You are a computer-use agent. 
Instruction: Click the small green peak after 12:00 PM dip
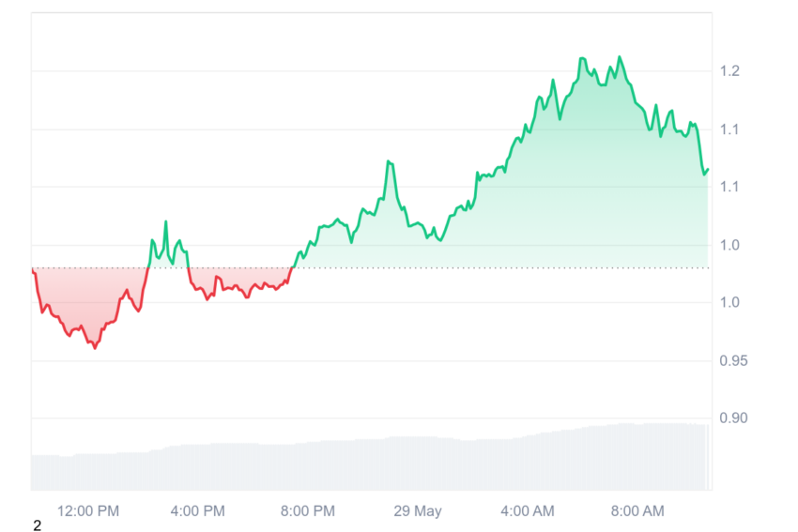coord(165,221)
